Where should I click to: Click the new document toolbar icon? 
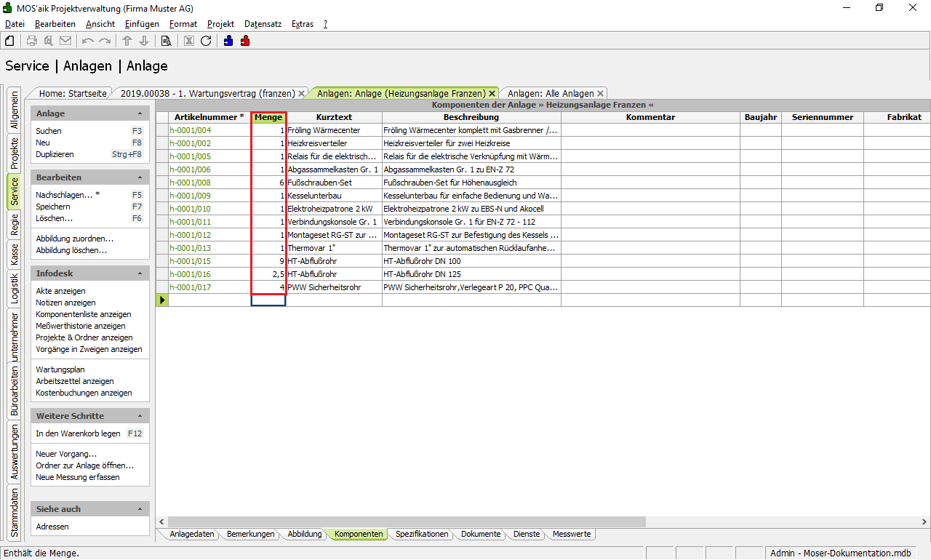click(x=9, y=41)
